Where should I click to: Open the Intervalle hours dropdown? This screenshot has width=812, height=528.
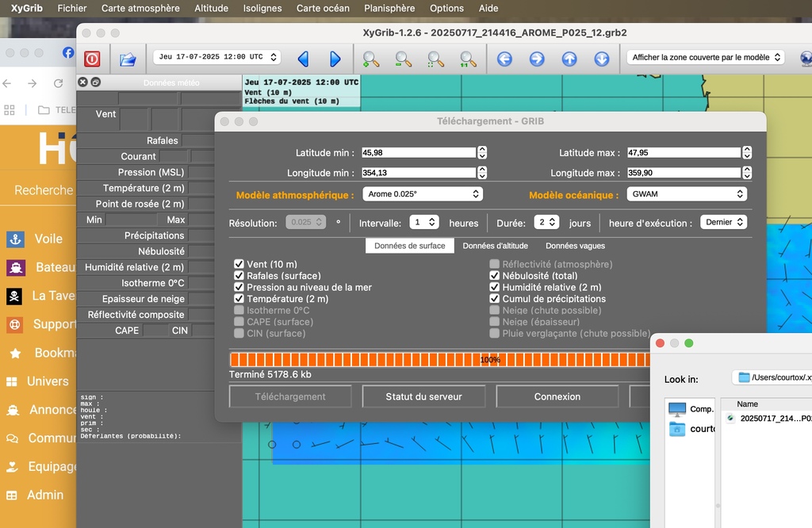pos(424,222)
